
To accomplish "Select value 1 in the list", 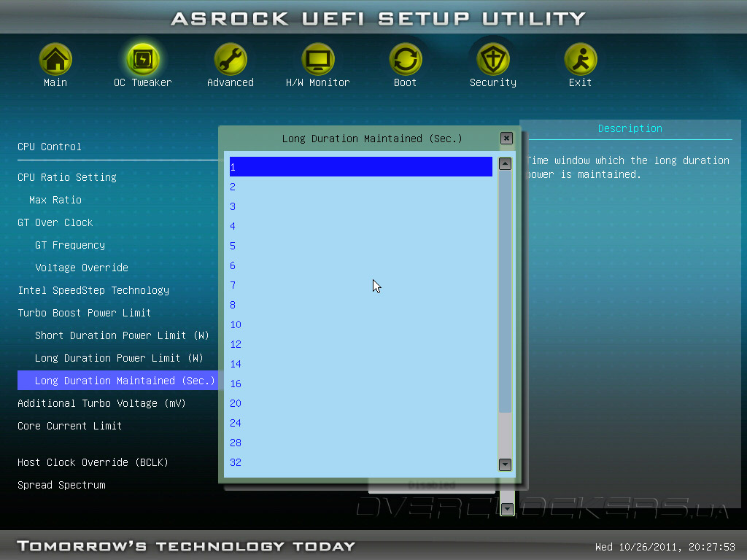I will 360,167.
